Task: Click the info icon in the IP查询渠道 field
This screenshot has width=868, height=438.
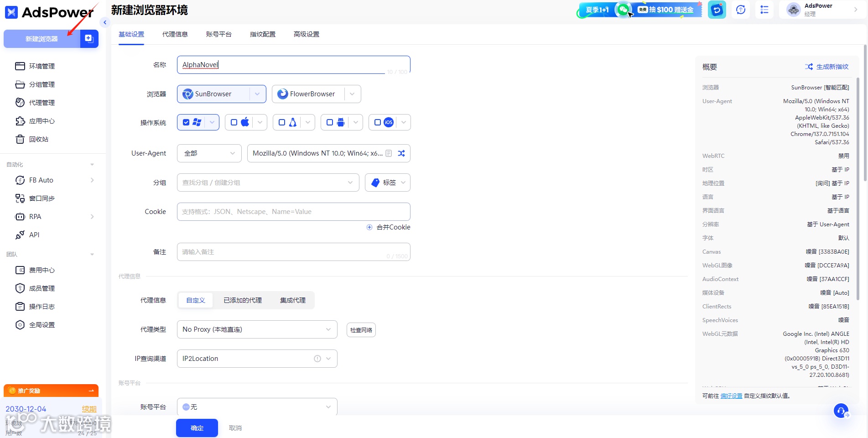Action: tap(317, 359)
